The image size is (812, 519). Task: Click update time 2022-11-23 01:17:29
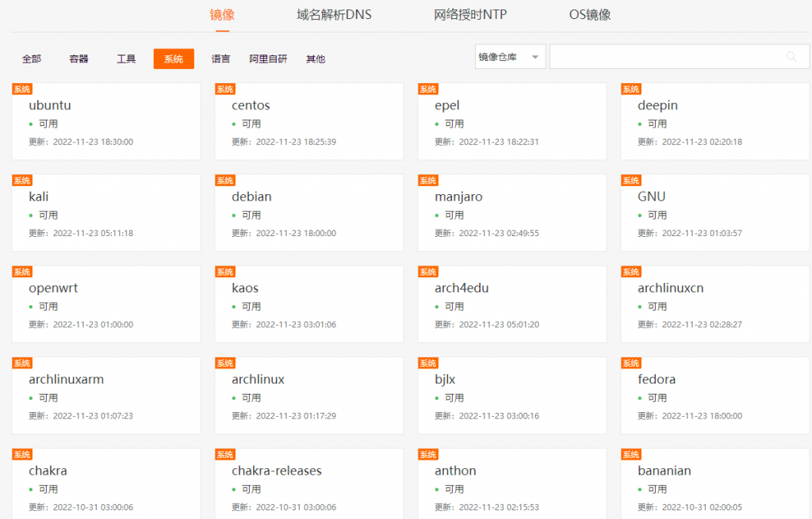297,416
